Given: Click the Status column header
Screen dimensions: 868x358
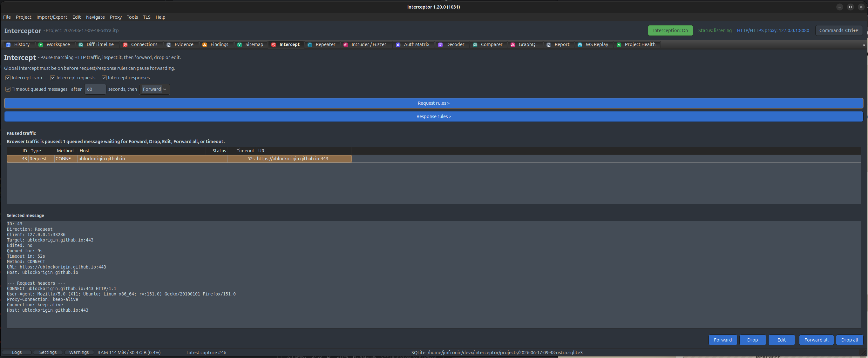Looking at the screenshot, I should pyautogui.click(x=216, y=151).
